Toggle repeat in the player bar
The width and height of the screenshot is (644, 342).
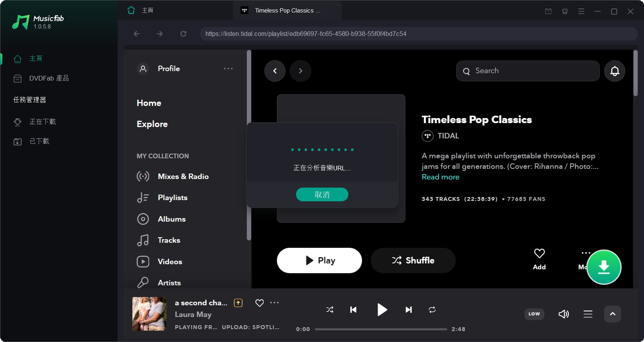point(432,310)
